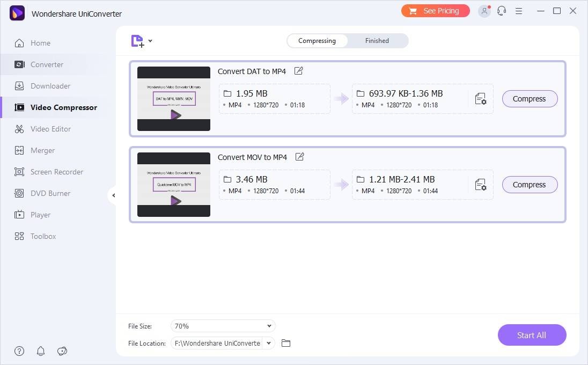Expand the add files dropdown arrow
Image resolution: width=588 pixels, height=365 pixels.
click(150, 41)
